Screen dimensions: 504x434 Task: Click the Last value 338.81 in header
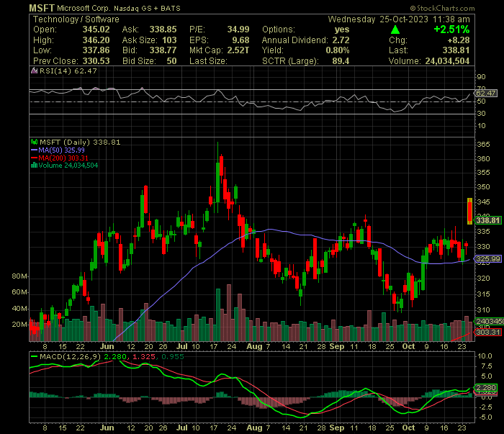point(456,50)
